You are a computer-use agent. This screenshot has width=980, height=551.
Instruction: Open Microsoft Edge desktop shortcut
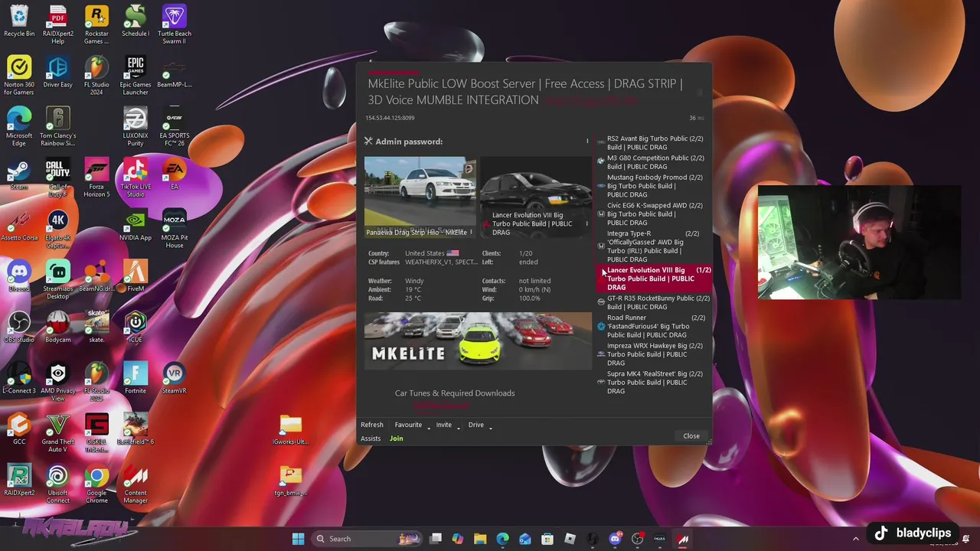(x=19, y=126)
